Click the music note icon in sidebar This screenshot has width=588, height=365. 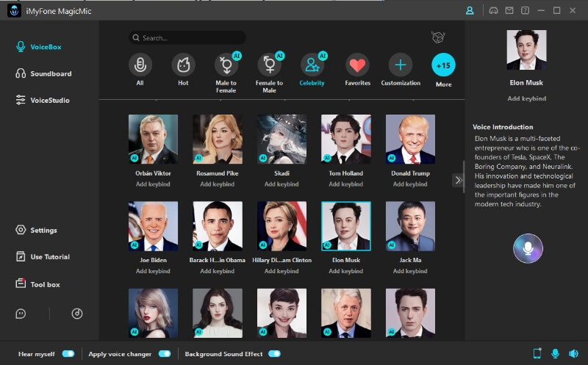point(77,314)
